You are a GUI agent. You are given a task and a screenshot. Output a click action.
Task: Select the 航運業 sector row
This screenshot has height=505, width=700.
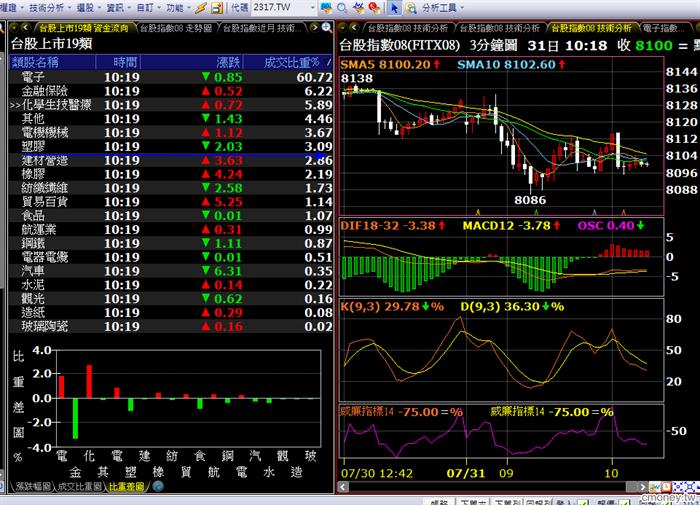(171, 230)
